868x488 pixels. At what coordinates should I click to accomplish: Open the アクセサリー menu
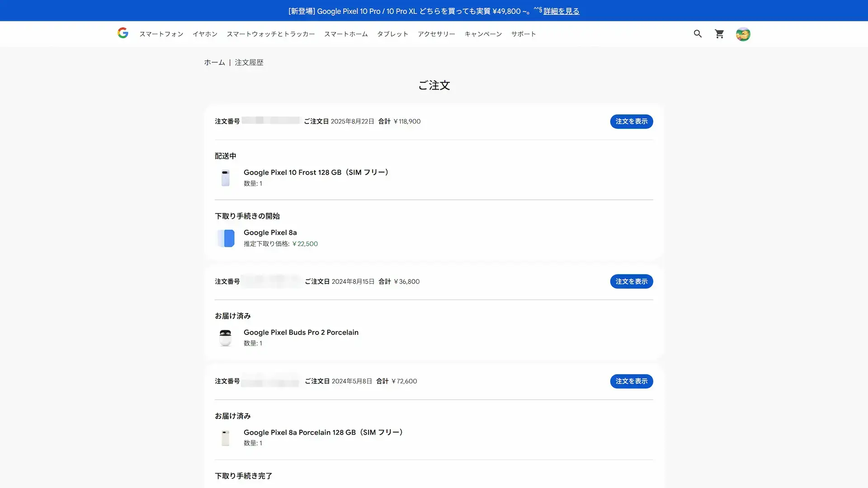(x=437, y=34)
